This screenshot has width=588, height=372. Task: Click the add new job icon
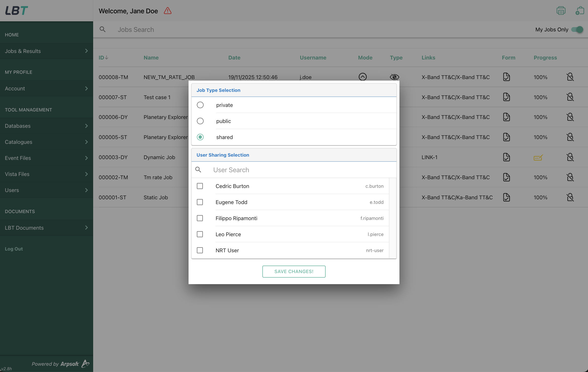[579, 11]
